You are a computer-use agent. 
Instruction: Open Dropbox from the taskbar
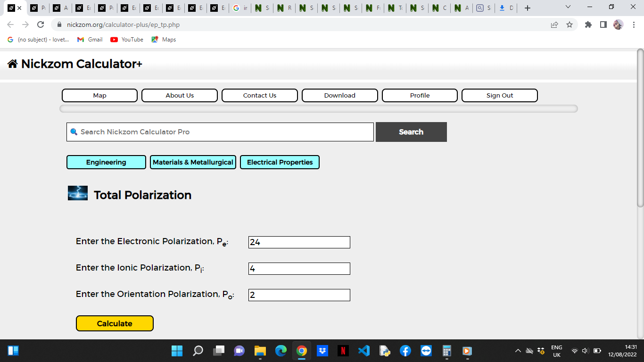coord(322,351)
